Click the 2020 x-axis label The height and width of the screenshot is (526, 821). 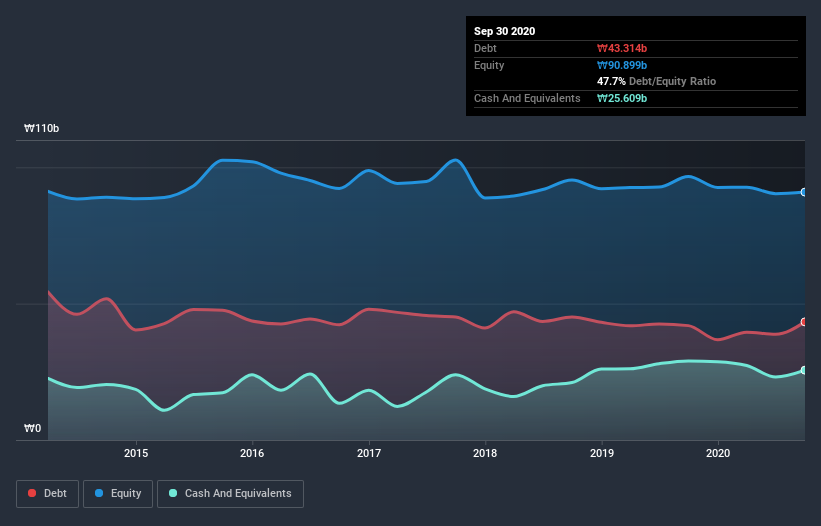[x=718, y=453]
